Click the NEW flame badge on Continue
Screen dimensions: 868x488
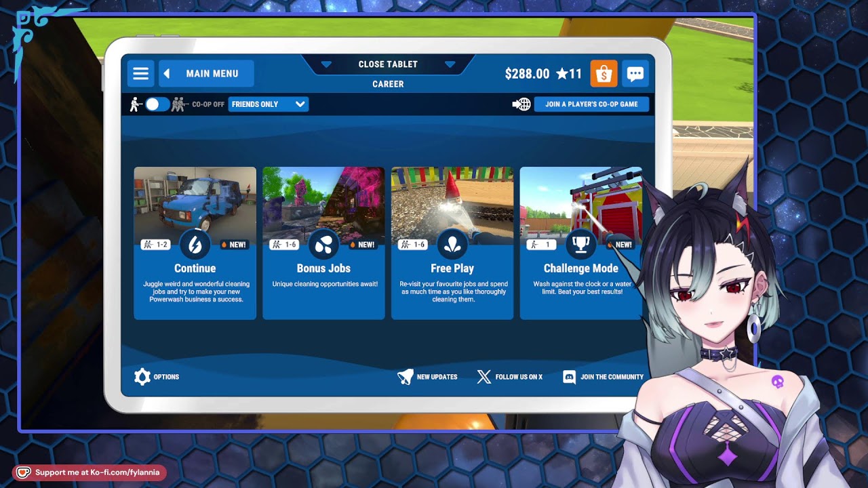pyautogui.click(x=234, y=245)
